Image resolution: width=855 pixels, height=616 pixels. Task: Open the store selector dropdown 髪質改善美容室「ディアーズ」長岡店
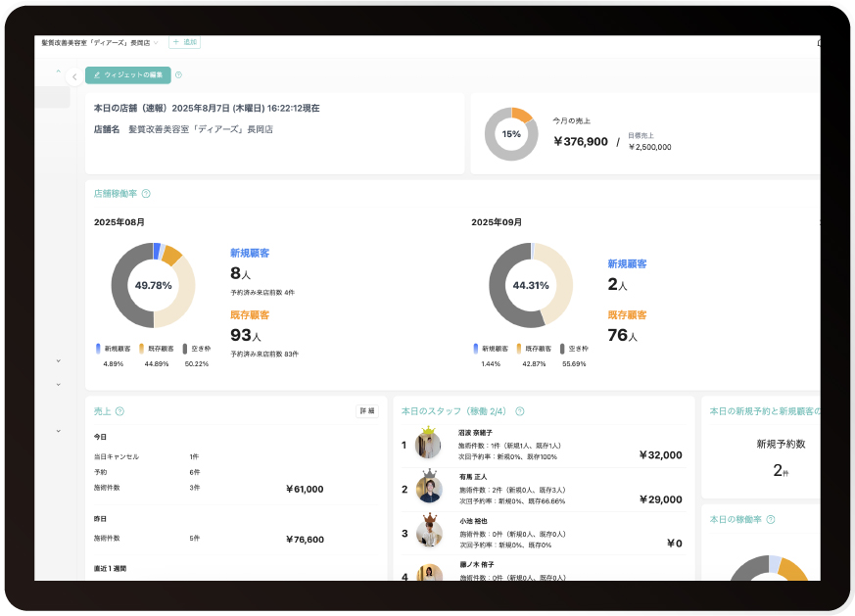click(x=100, y=43)
